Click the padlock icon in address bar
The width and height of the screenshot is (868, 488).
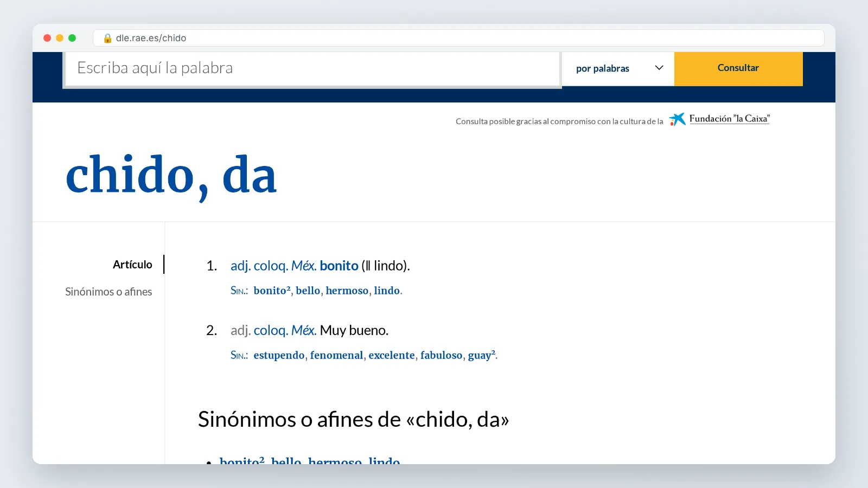(x=107, y=38)
